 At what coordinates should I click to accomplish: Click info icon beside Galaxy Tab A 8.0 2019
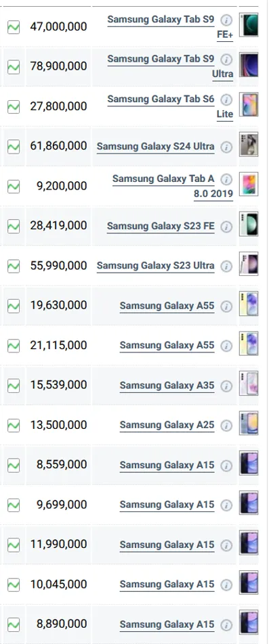pyautogui.click(x=226, y=179)
